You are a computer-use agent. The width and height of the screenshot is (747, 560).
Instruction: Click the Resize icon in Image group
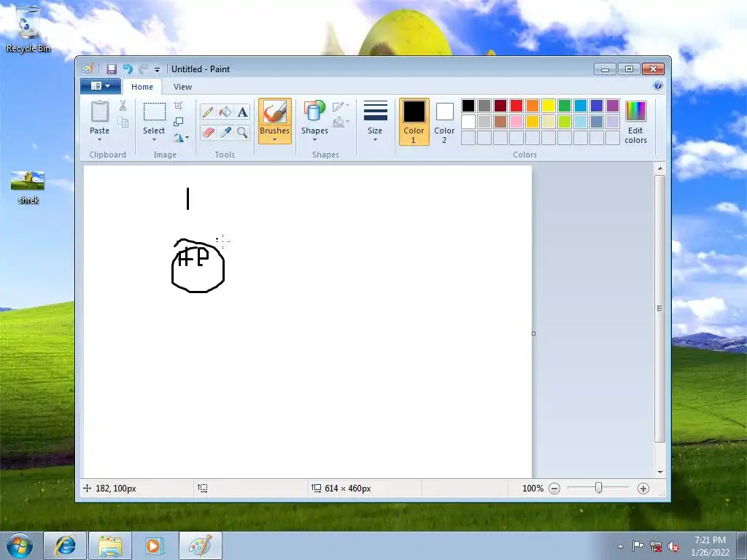tap(179, 122)
